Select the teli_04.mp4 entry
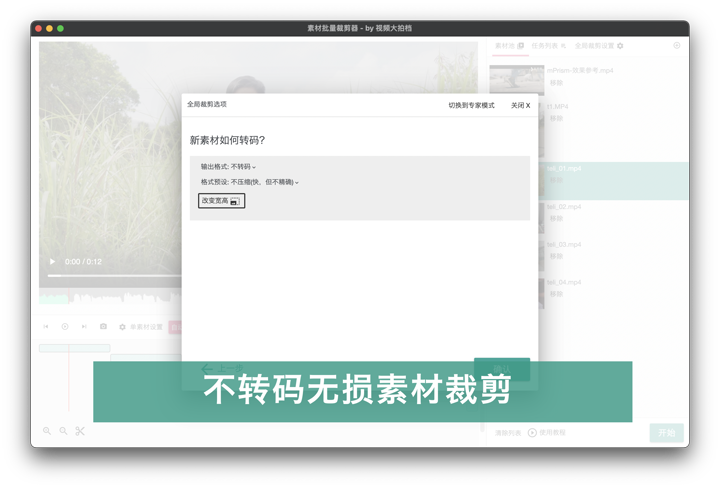This screenshot has width=720, height=488. [x=563, y=282]
